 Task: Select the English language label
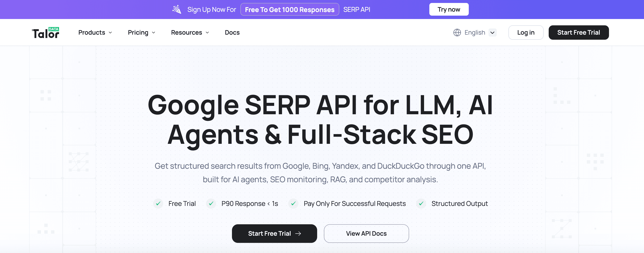coord(475,33)
